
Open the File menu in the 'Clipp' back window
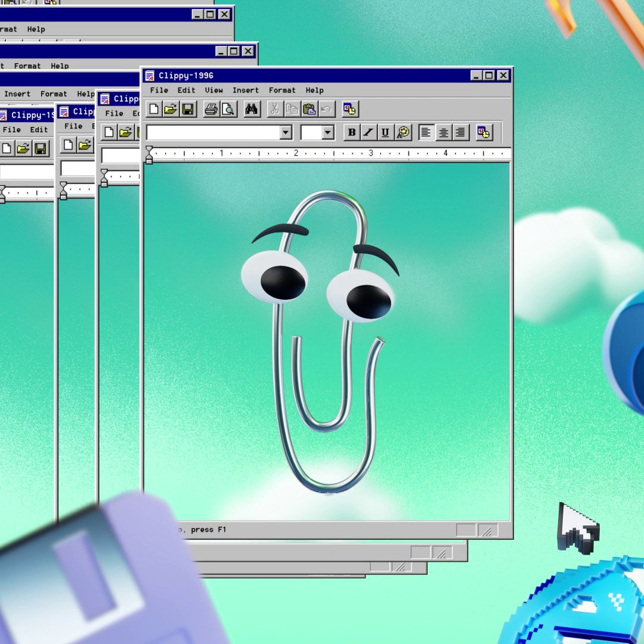114,113
